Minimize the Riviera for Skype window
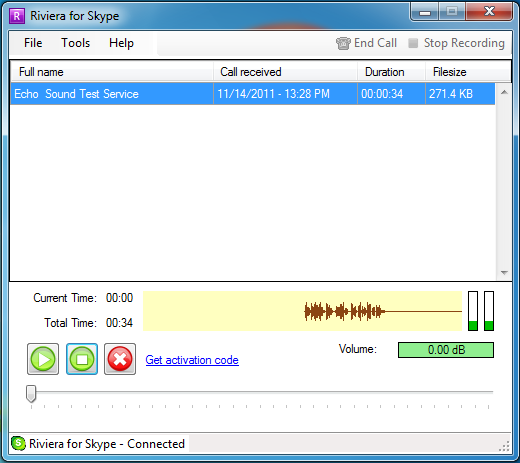This screenshot has width=520, height=463. [x=425, y=12]
